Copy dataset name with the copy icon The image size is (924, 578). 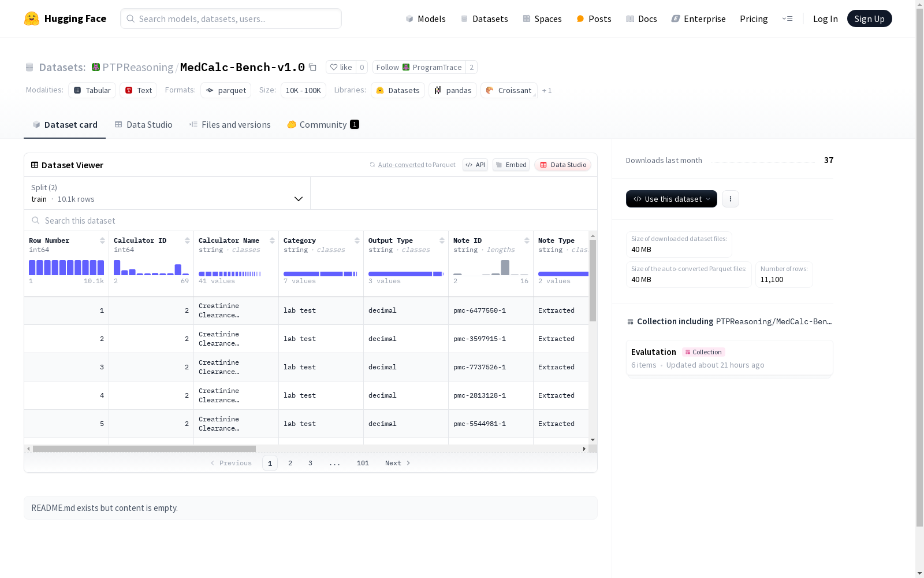click(x=312, y=67)
